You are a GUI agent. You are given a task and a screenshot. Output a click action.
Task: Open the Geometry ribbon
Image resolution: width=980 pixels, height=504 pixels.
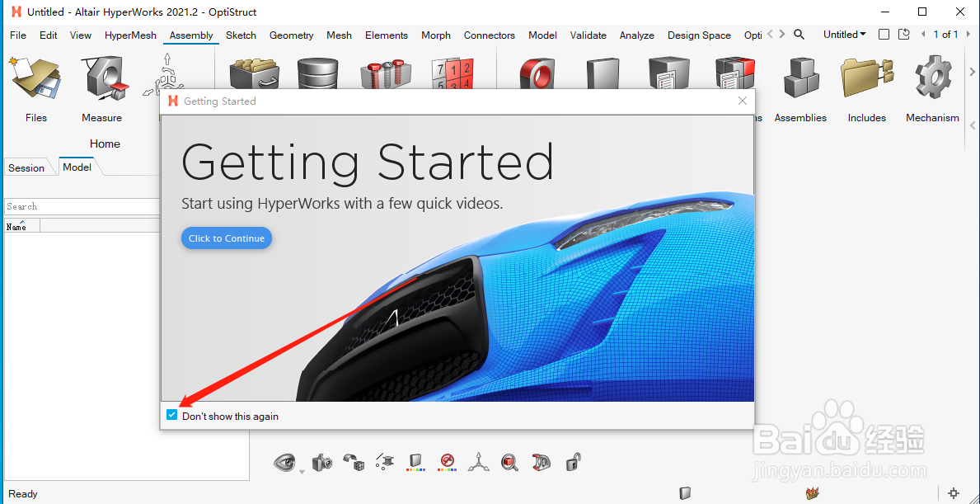[291, 35]
